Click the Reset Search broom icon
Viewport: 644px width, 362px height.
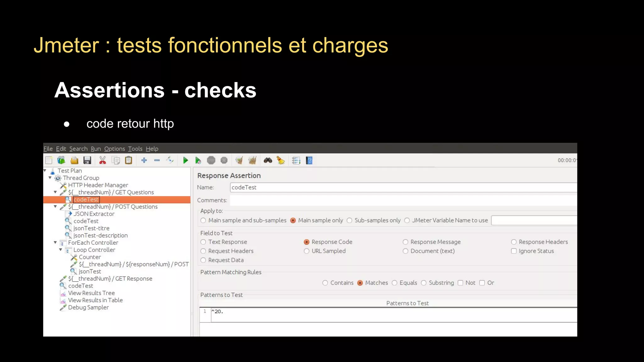pyautogui.click(x=280, y=161)
